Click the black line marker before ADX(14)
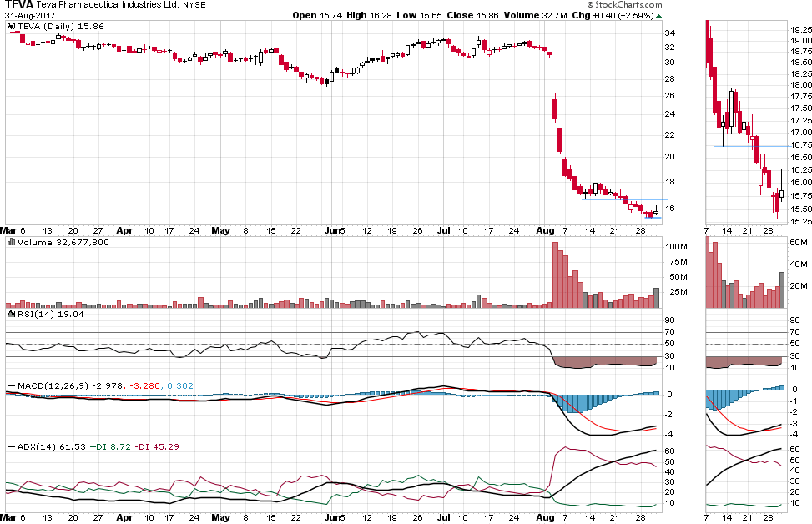The width and height of the screenshot is (812, 524). pos(12,446)
